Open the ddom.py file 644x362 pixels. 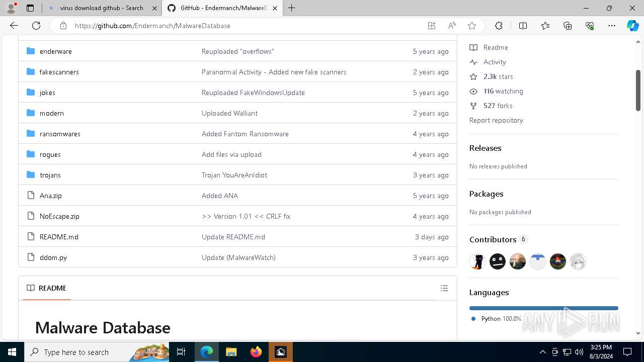tap(53, 257)
